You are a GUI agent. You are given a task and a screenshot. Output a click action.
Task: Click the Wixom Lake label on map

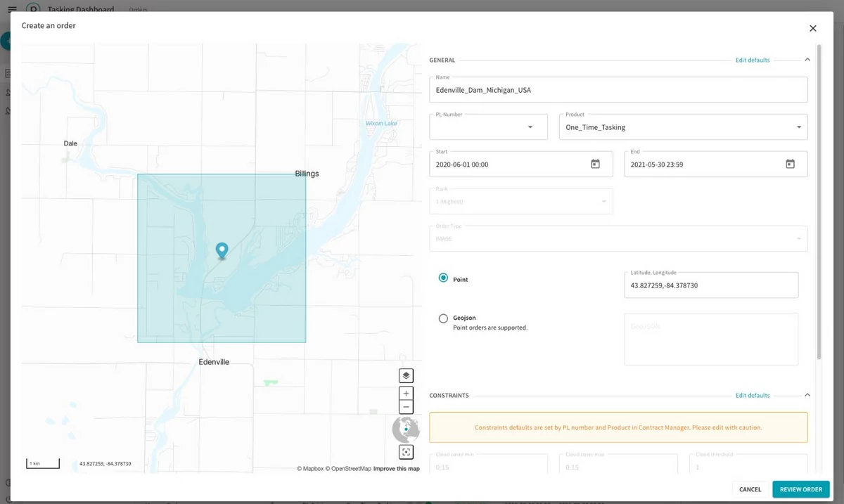tap(381, 124)
